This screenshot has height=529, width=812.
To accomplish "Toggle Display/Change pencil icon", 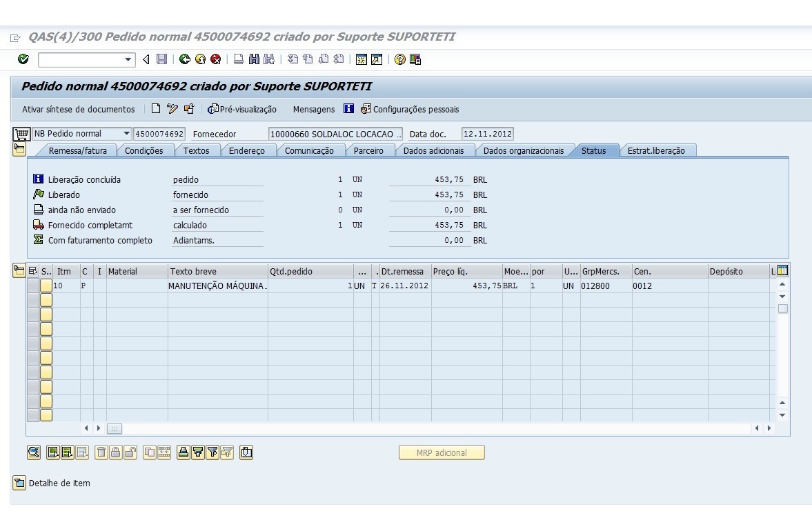I will [x=172, y=109].
